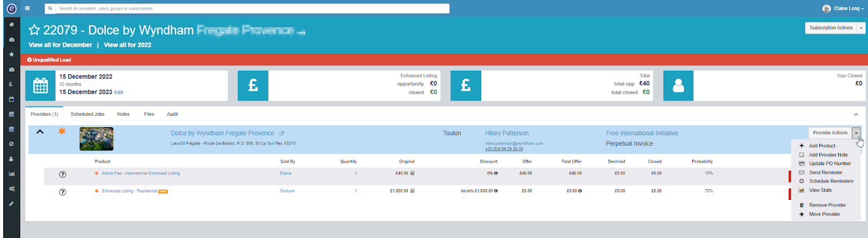The image size is (868, 238).
Task: Open the calculator icon beside £1,800.00 original price
Action: point(412,191)
